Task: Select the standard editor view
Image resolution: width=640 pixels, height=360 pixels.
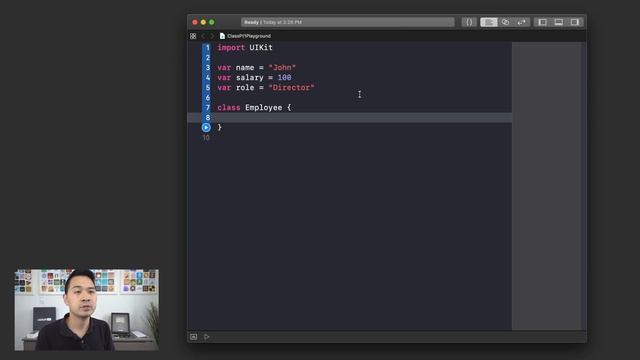Action: tap(489, 22)
